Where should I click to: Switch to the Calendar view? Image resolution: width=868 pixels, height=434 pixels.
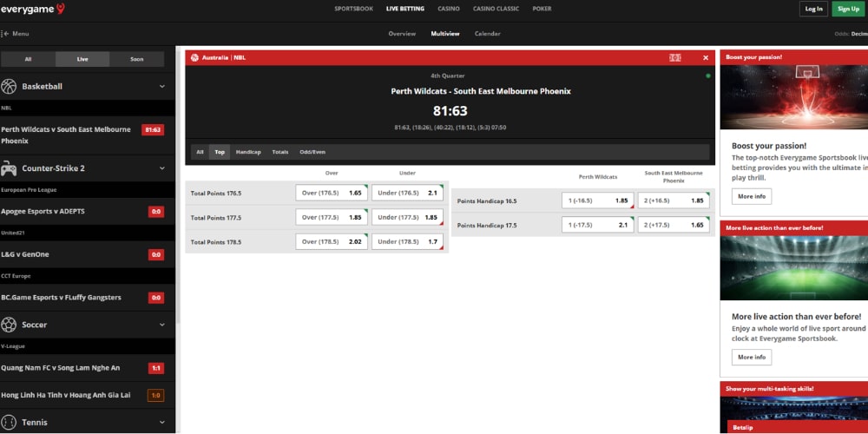(488, 34)
